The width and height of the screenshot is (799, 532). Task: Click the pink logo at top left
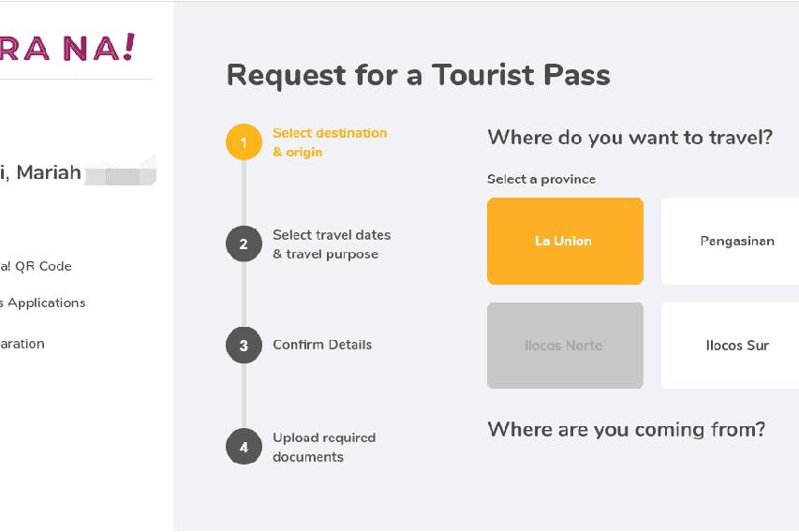tap(67, 48)
